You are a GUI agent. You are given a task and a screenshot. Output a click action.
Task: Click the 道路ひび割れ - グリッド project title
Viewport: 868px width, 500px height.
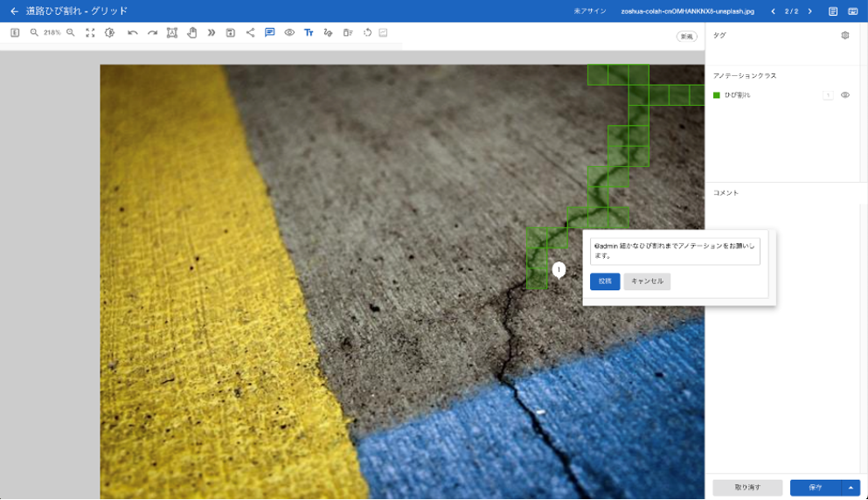coord(77,11)
